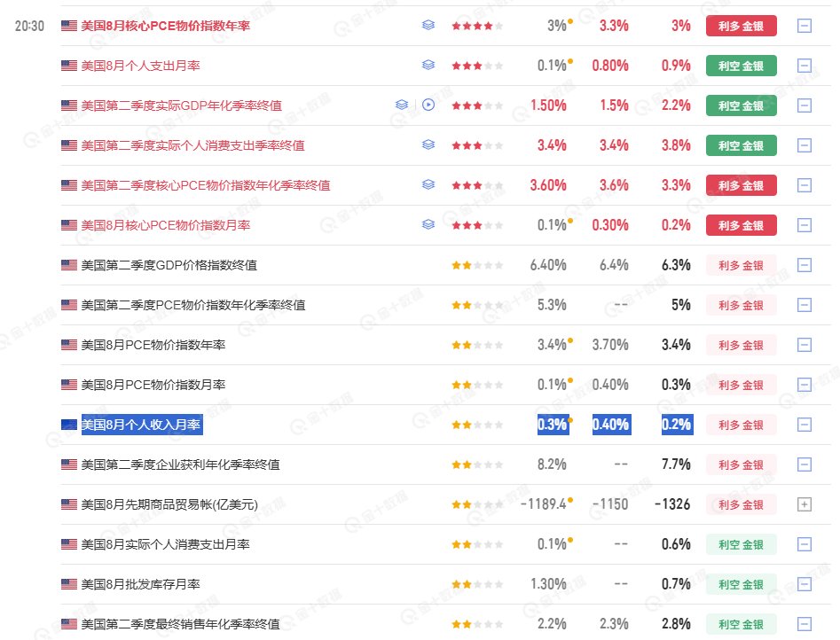Viewport: 840px width, 640px height.
Task: Click 利空金银 tag for 美国第二季度实际GDP年化季率终值
Action: (741, 105)
